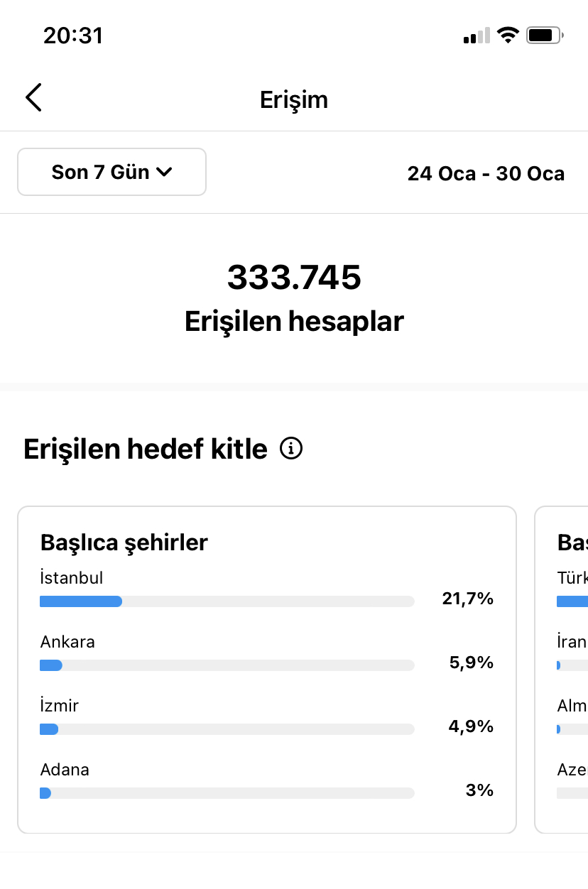This screenshot has width=588, height=889.
Task: Tap the Adana 3% percentage value
Action: pos(479,790)
